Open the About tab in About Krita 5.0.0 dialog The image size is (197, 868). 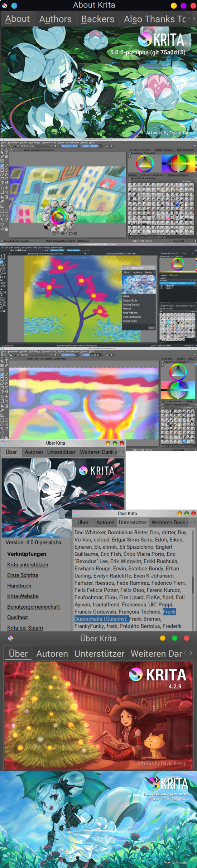point(17,19)
